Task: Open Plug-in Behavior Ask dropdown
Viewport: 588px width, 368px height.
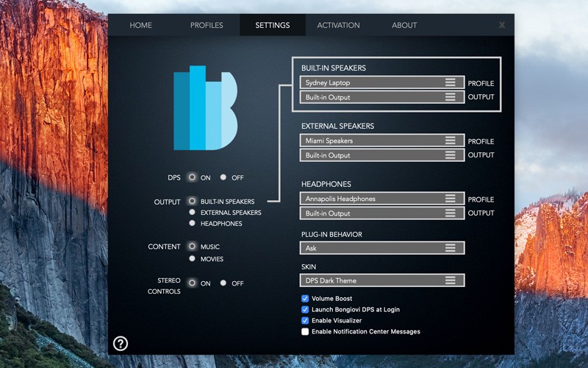Action: tap(382, 248)
